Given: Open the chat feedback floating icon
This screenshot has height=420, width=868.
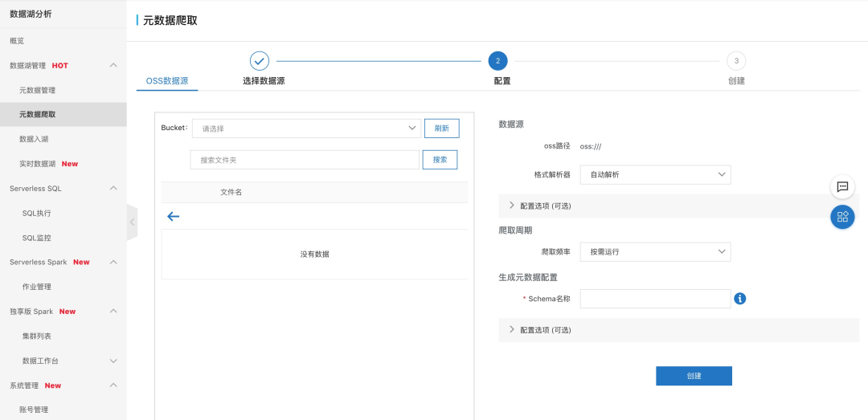Looking at the screenshot, I should [x=842, y=186].
